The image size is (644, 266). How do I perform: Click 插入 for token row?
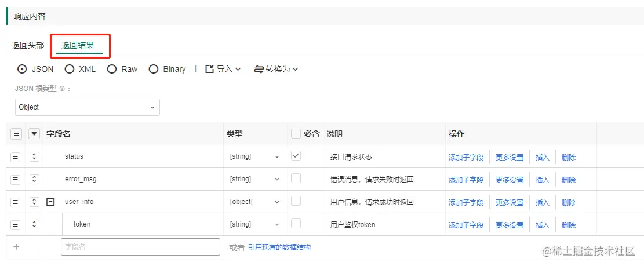coord(543,225)
